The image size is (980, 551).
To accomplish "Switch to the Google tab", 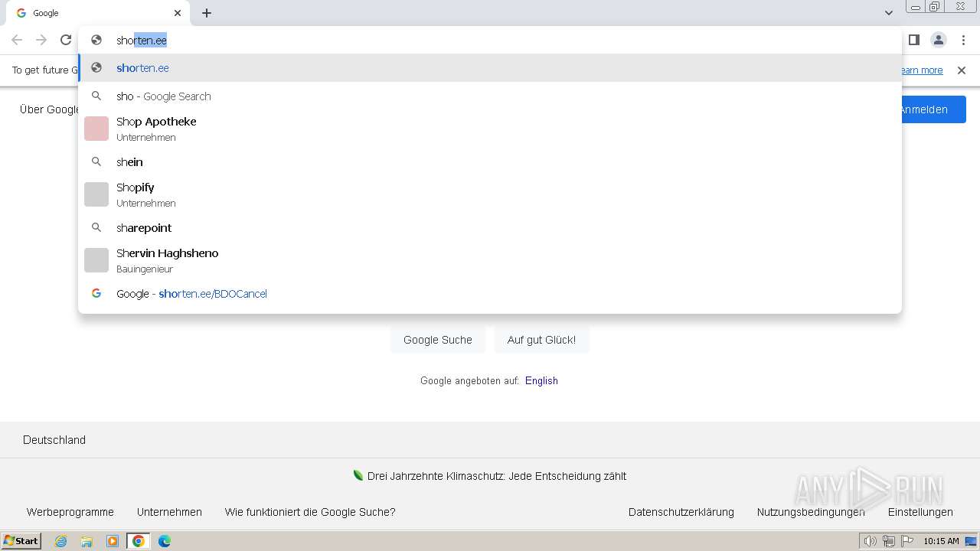I will coord(98,13).
